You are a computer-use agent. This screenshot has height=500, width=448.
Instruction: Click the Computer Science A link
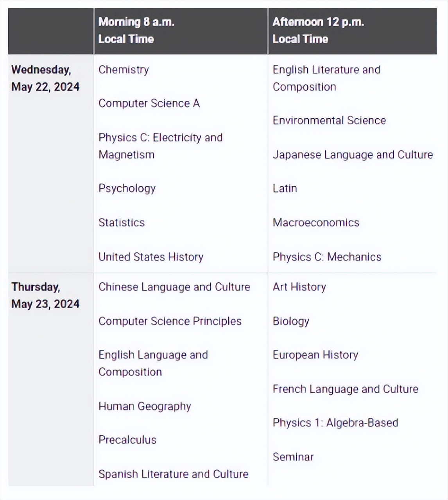[149, 103]
